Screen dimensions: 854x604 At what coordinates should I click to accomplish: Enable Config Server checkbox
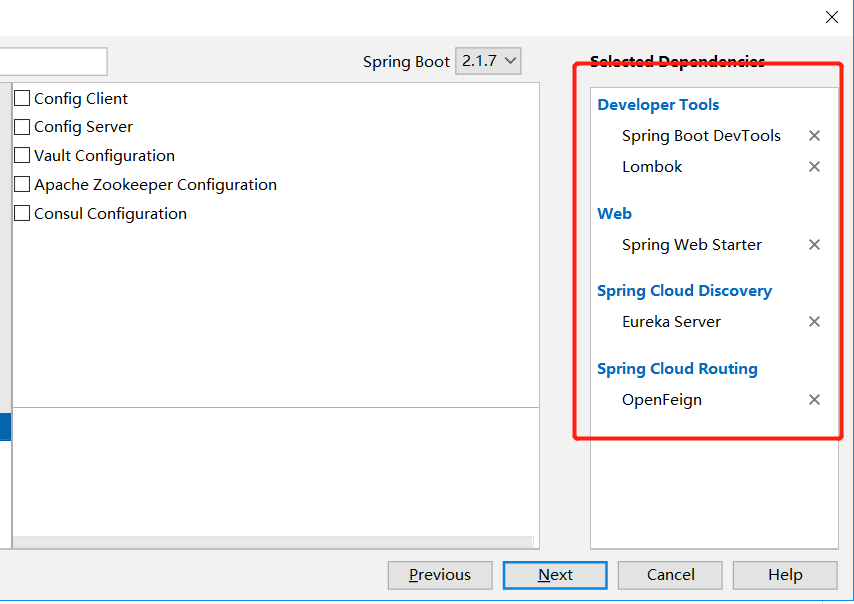[22, 127]
